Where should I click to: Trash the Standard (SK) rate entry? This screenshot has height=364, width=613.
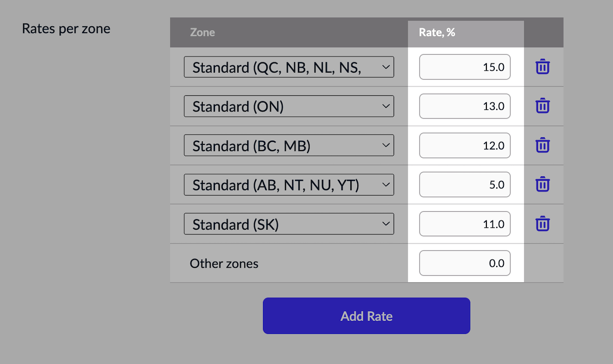(x=543, y=224)
